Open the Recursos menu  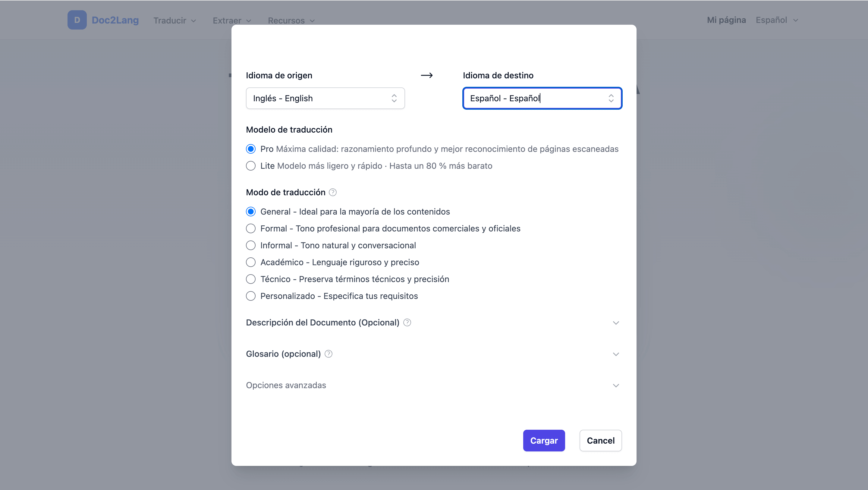(x=291, y=20)
